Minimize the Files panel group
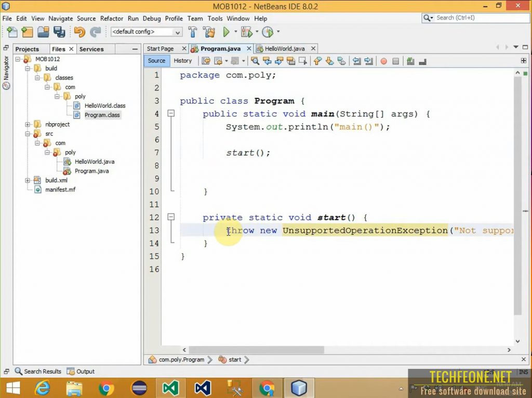Screen dimensions: 532x398 135,49
